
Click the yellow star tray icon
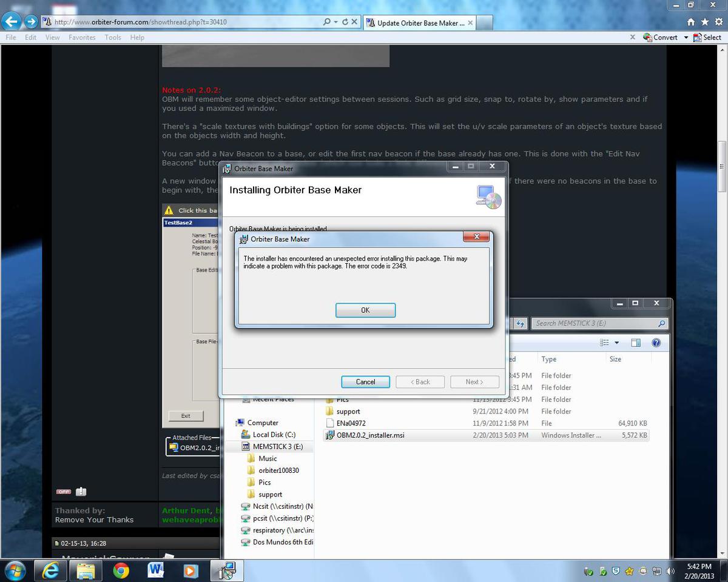tap(630, 571)
